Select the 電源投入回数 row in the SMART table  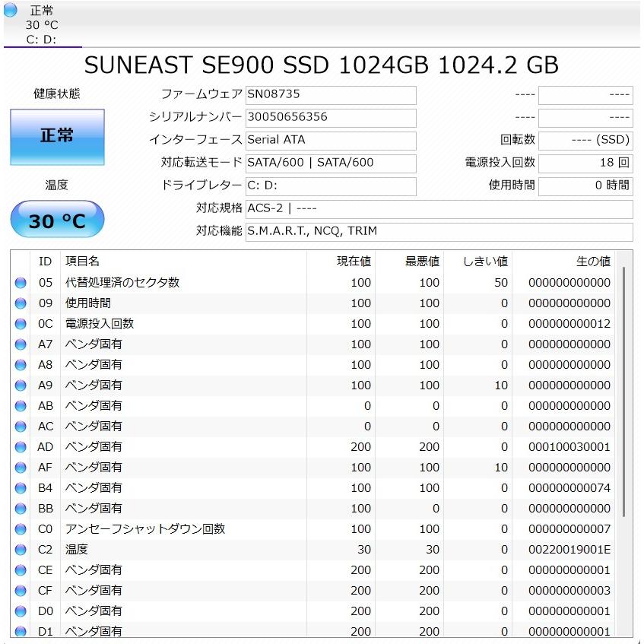click(313, 324)
